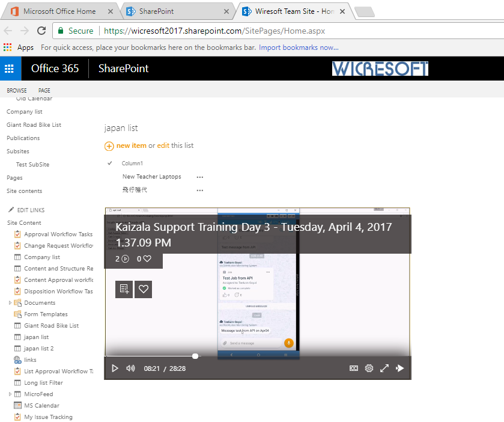The image size is (504, 422).
Task: Click the edit this list link
Action: pyautogui.click(x=163, y=145)
